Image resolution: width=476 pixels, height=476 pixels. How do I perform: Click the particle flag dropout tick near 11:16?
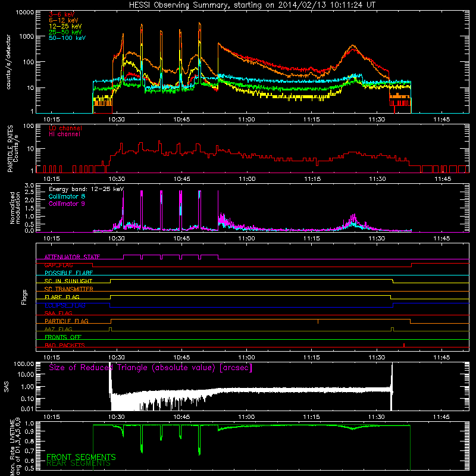[x=318, y=321]
